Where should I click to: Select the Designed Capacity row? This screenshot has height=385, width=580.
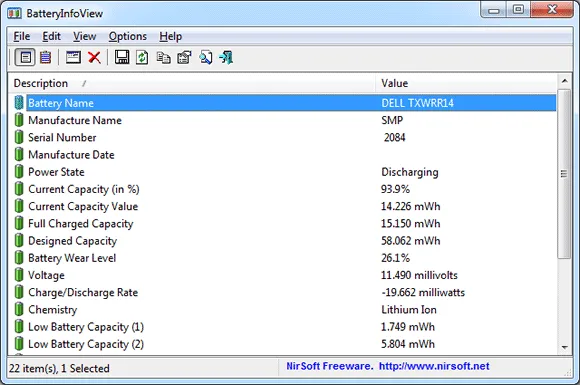(283, 240)
